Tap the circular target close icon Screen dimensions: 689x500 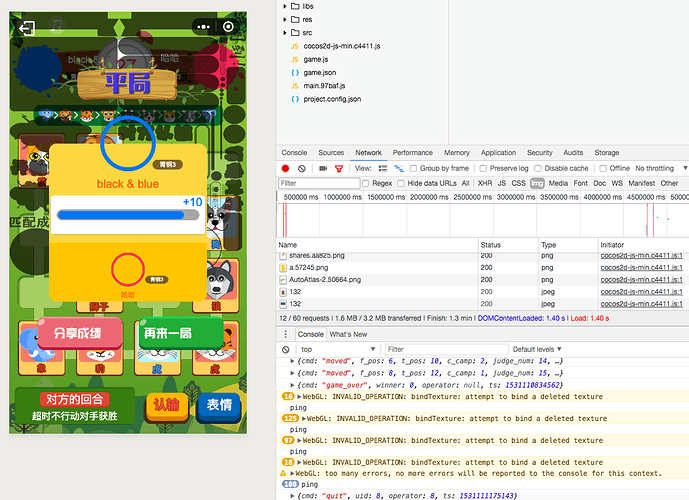(228, 27)
